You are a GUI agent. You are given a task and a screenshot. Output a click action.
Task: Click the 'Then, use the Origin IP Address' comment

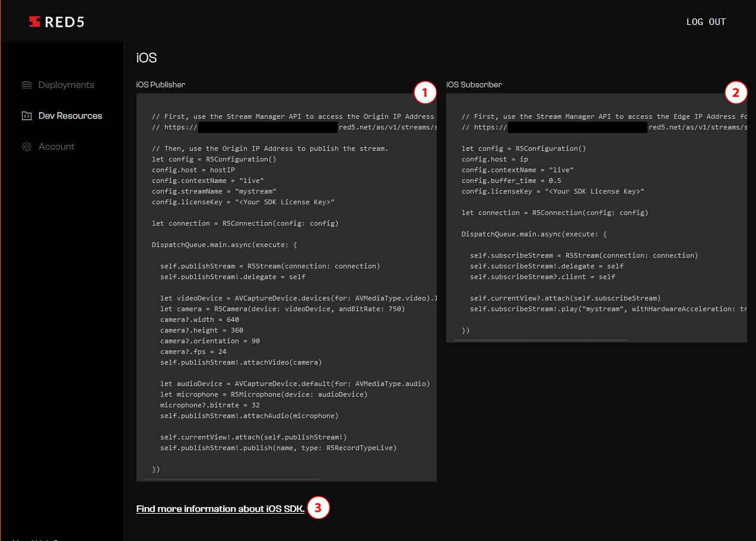(270, 148)
